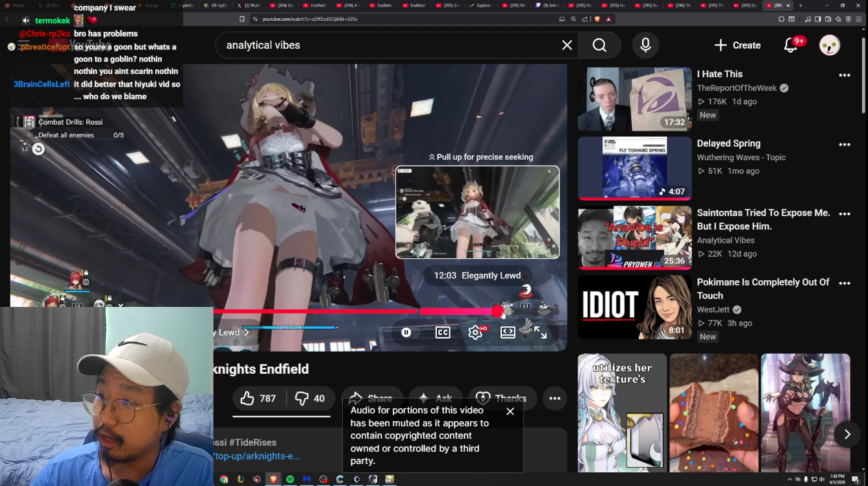Show next Shorts with right arrow
This screenshot has height=486, width=868.
pyautogui.click(x=847, y=434)
